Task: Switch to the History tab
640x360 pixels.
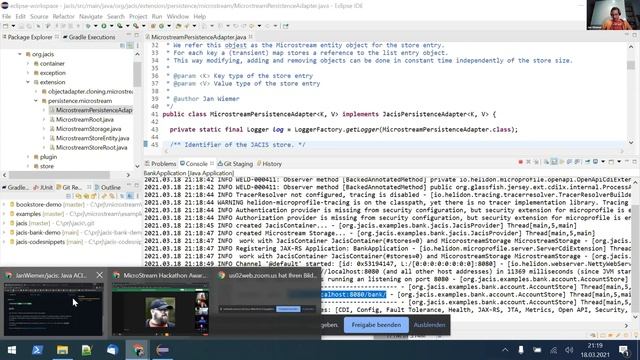Action: pos(269,164)
